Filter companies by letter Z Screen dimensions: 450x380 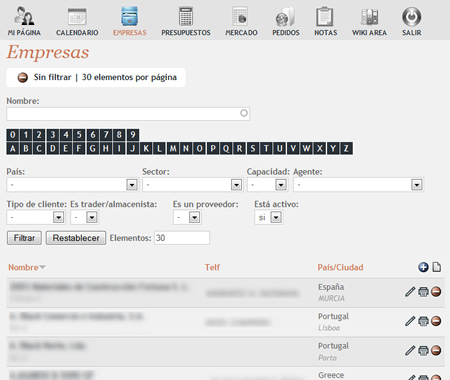pos(346,148)
